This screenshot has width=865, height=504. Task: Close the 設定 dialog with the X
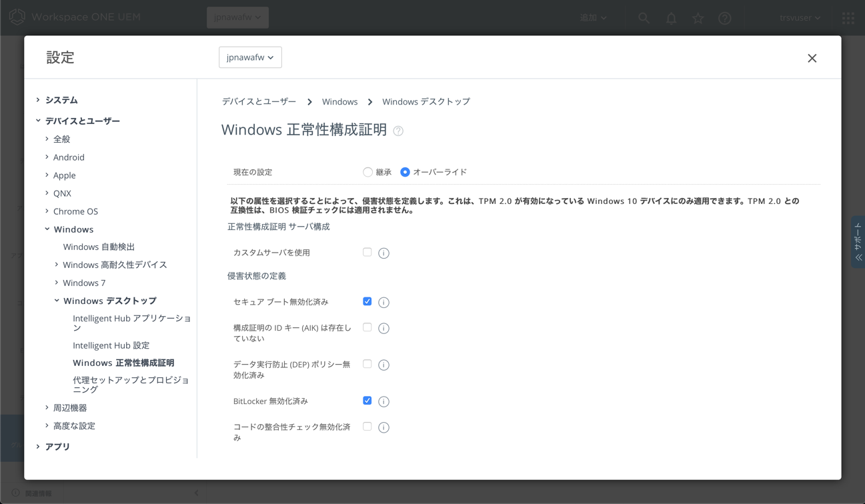click(x=812, y=58)
